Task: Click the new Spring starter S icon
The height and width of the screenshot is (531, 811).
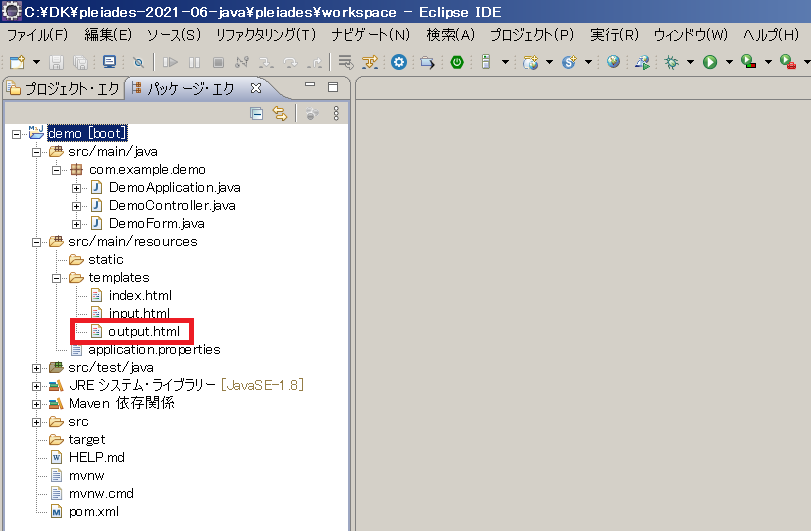Action: [569, 63]
